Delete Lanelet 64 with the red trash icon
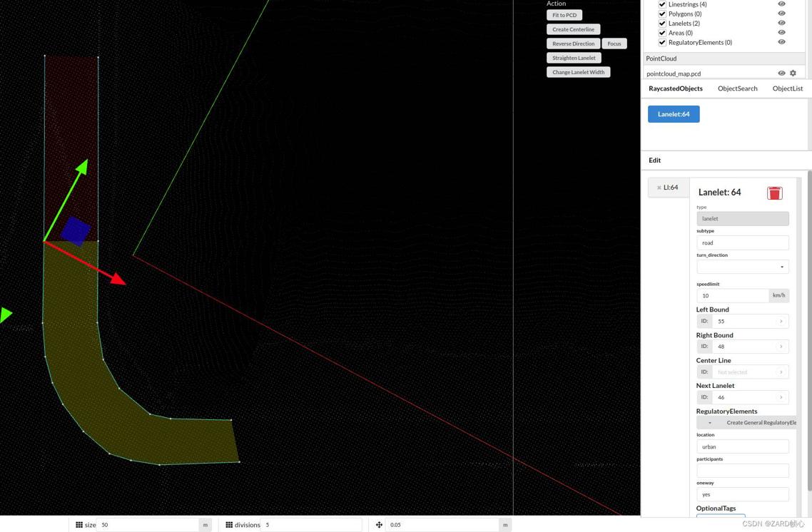This screenshot has width=812, height=532. [x=774, y=193]
